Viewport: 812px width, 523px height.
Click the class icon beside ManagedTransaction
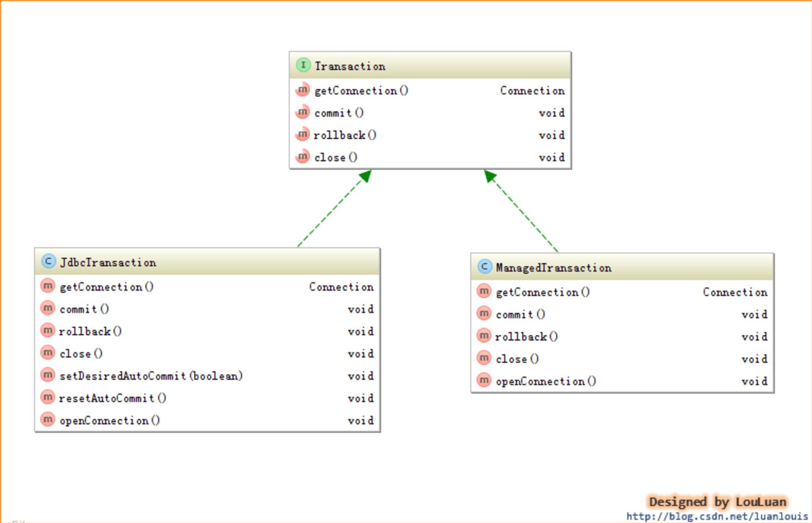pos(485,267)
